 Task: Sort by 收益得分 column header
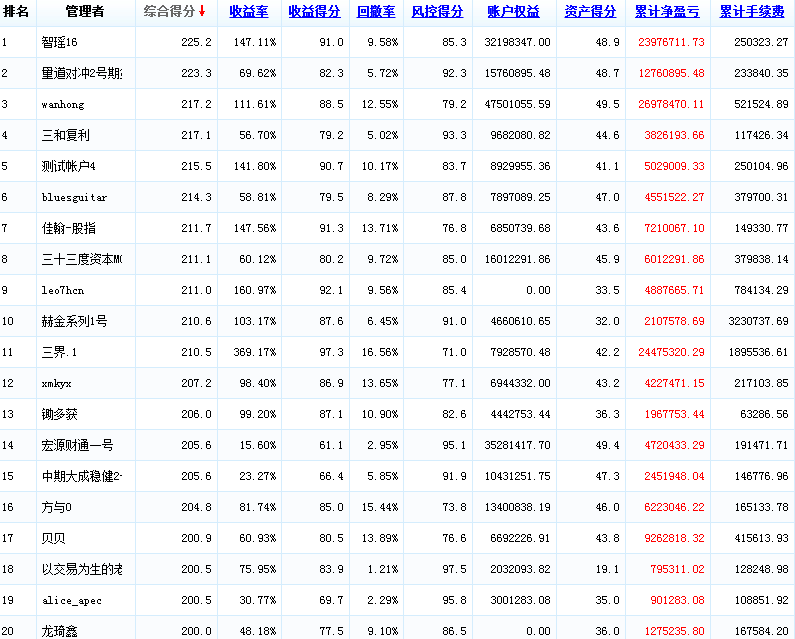pos(315,12)
